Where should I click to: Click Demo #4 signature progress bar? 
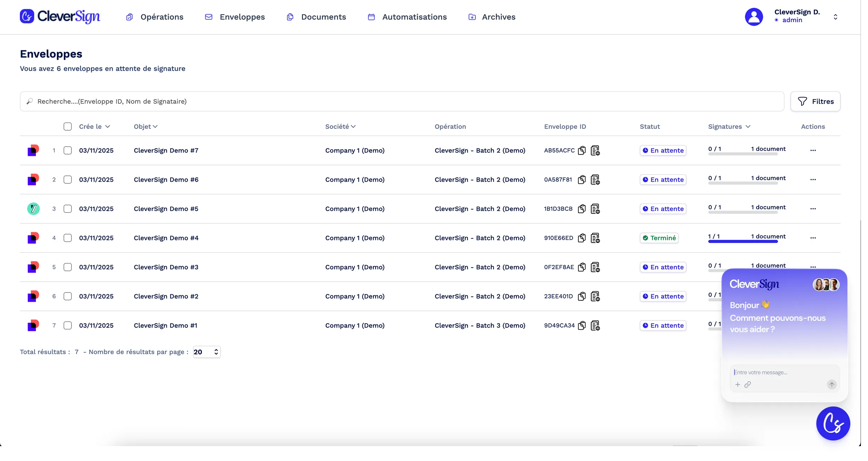(743, 241)
